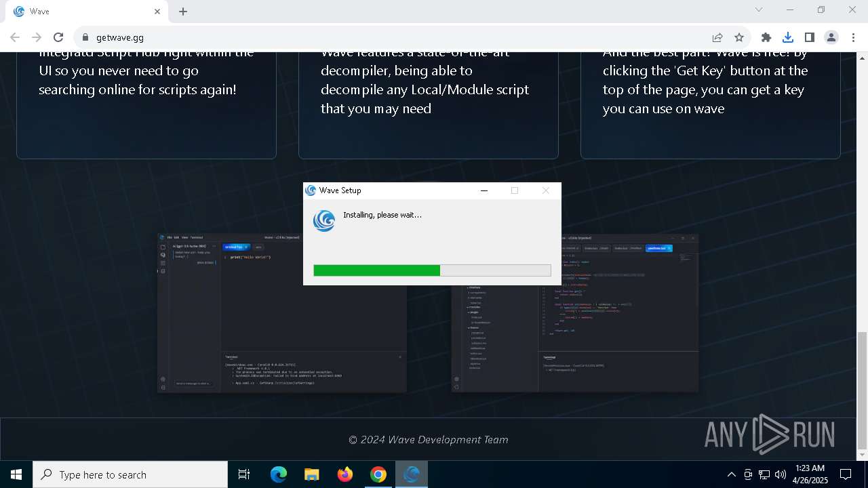Open the clock and date
Viewport: 868px width, 488px height.
(x=810, y=474)
